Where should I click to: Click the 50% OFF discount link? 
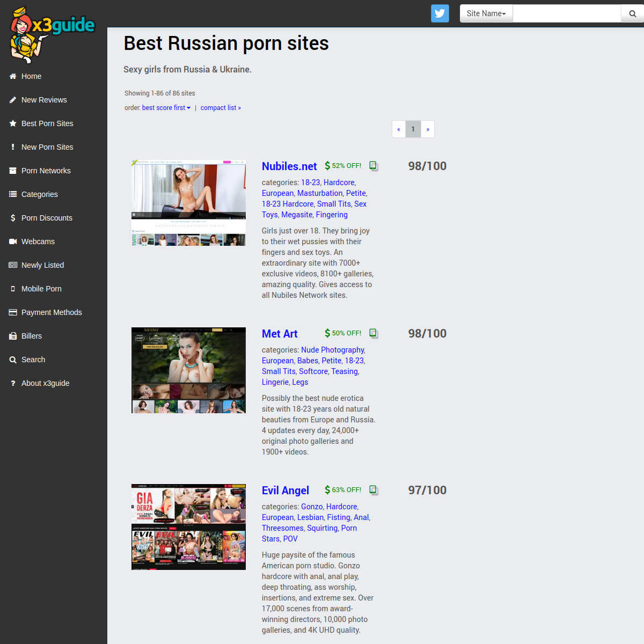click(343, 333)
